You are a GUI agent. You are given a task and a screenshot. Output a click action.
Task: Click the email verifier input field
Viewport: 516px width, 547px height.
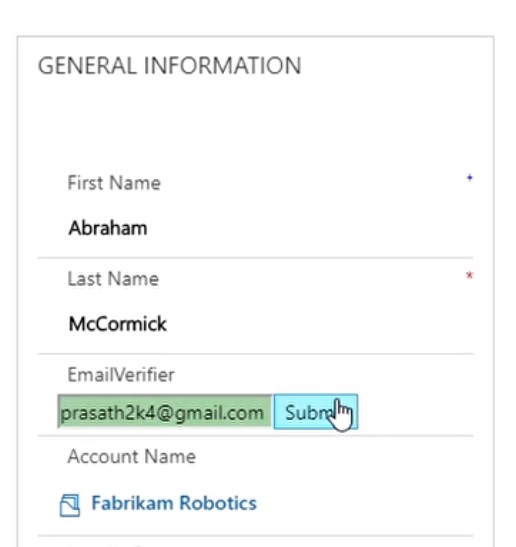[x=165, y=412]
